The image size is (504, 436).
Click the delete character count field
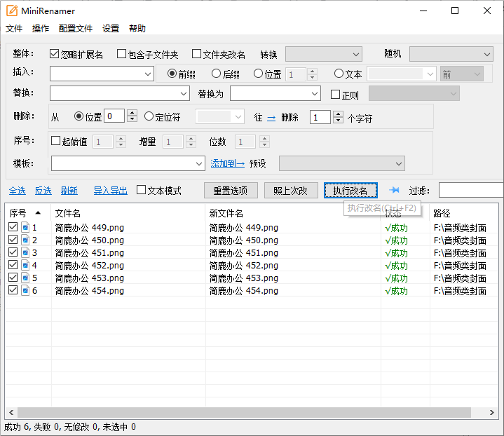point(320,117)
